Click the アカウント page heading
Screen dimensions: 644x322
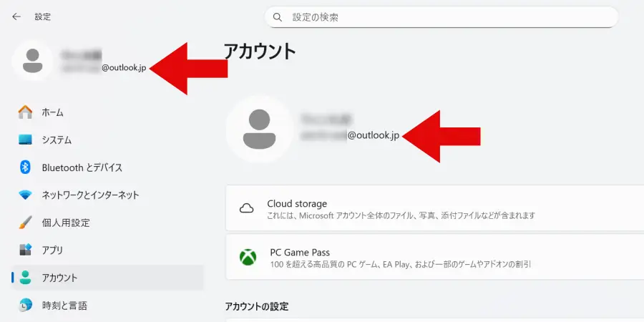260,52
